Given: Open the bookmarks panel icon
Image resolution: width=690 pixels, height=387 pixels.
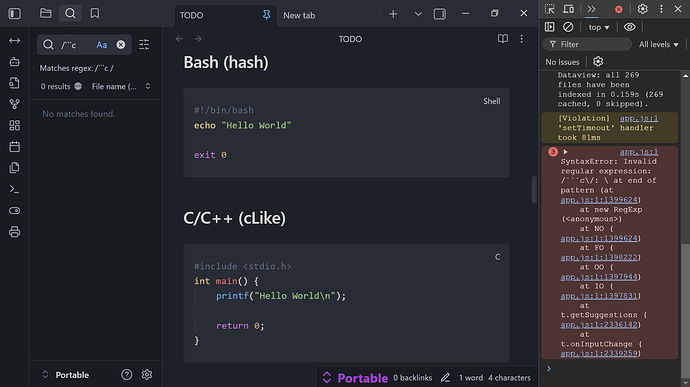Looking at the screenshot, I should (x=95, y=14).
